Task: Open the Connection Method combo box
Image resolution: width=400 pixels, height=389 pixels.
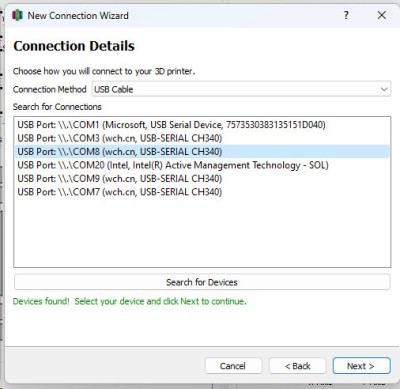Action: click(241, 89)
